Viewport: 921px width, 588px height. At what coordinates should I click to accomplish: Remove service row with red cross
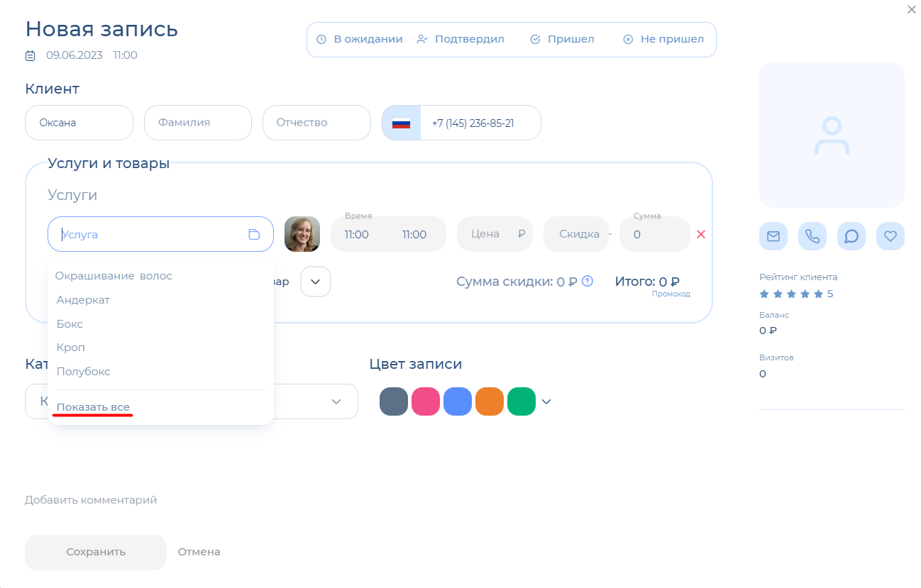[701, 234]
